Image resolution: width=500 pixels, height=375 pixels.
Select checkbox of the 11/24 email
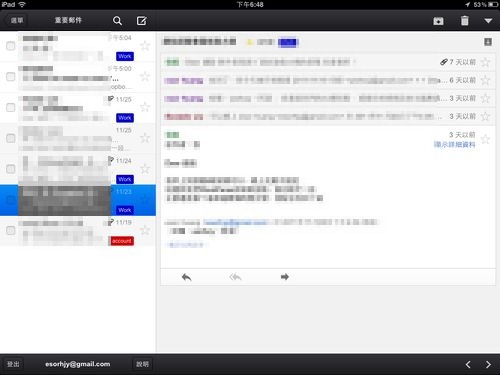pos(11,169)
